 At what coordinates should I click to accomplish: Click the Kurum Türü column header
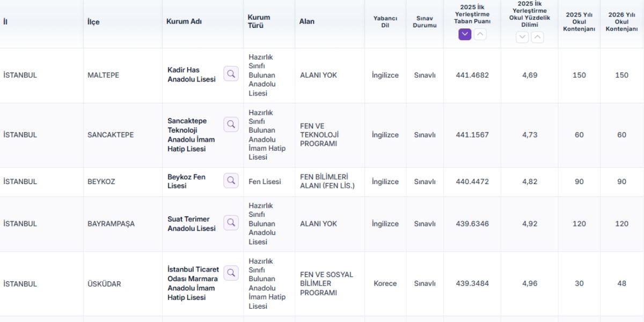tap(259, 21)
